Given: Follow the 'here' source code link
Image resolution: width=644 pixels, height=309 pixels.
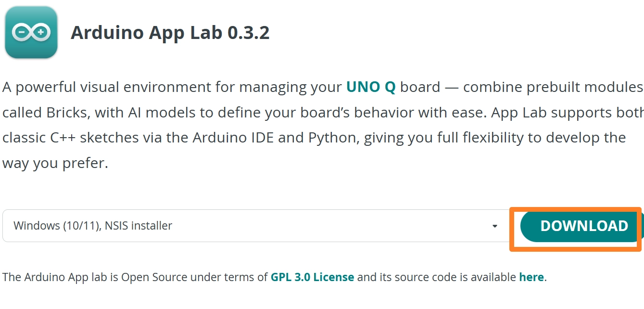Looking at the screenshot, I should pos(531,277).
